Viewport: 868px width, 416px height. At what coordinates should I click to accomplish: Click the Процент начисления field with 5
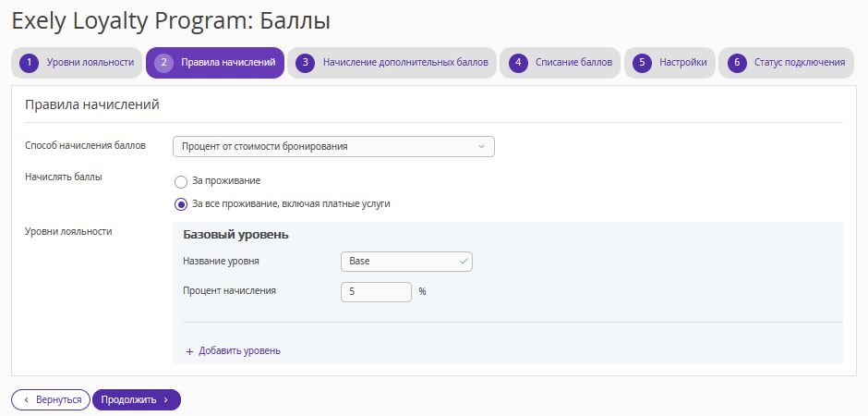(376, 292)
